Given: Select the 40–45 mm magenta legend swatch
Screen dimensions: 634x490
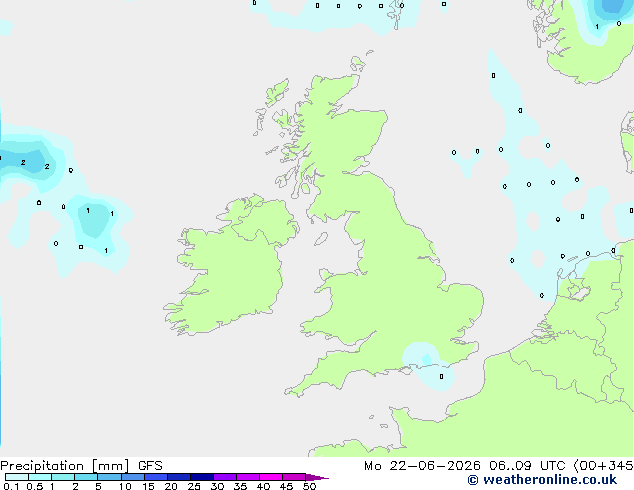Looking at the screenshot, I should 271,477.
